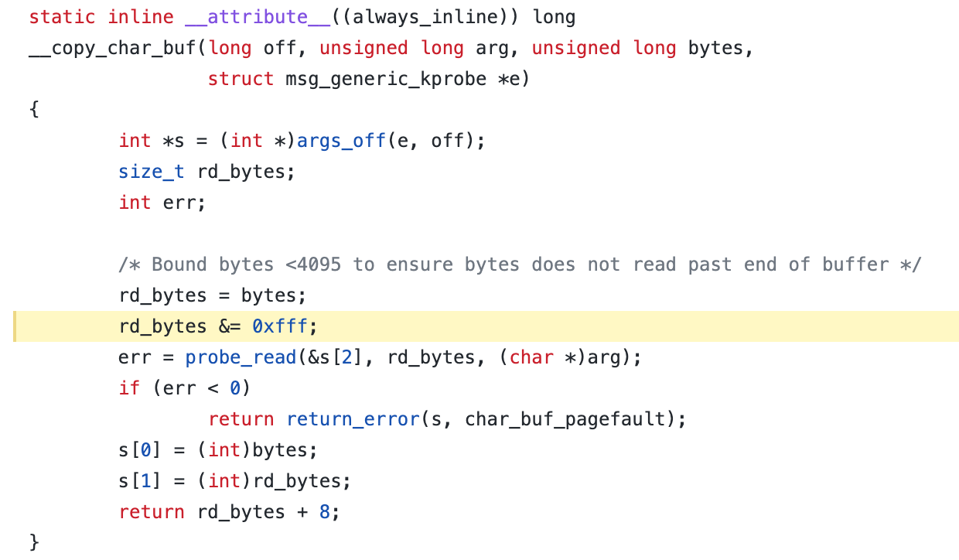Screen dimensions: 959x560
Task: Open the size_t type definition link
Action: tap(151, 171)
